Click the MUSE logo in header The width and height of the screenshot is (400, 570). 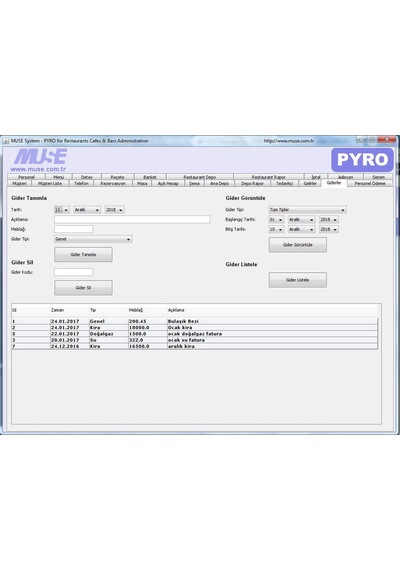[x=40, y=157]
